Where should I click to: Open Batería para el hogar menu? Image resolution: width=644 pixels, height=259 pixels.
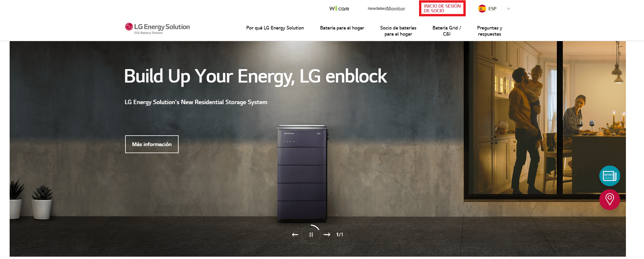point(342,28)
